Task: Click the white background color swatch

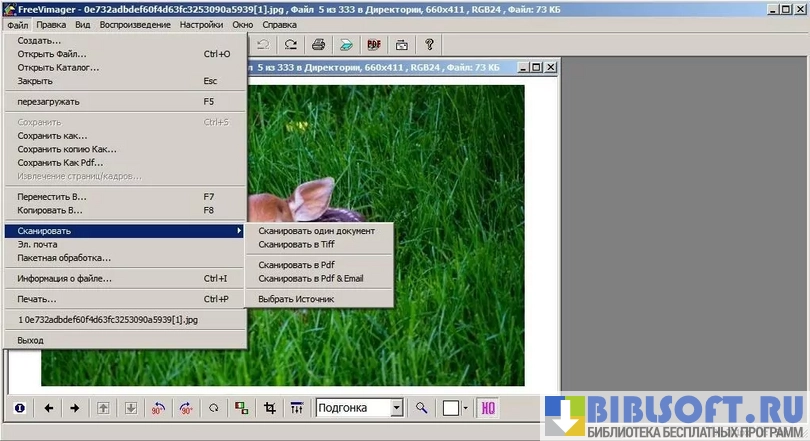Action: pyautogui.click(x=451, y=408)
